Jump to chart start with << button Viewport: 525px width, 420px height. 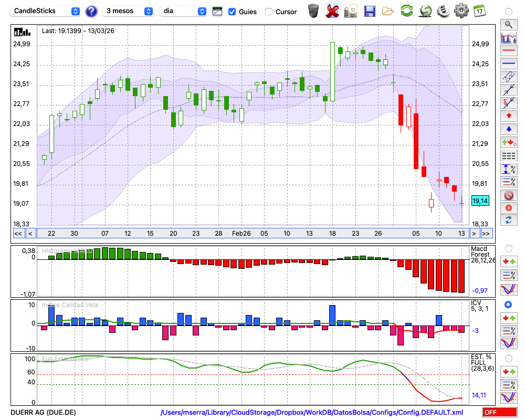(x=18, y=234)
